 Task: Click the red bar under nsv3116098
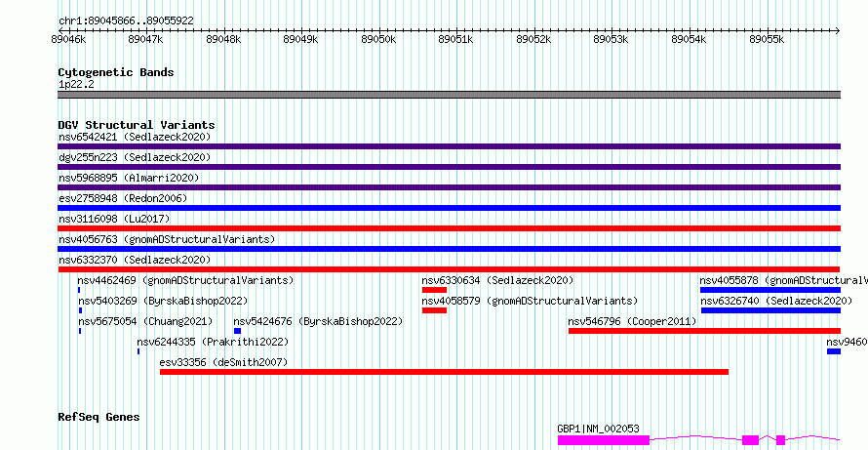click(449, 228)
